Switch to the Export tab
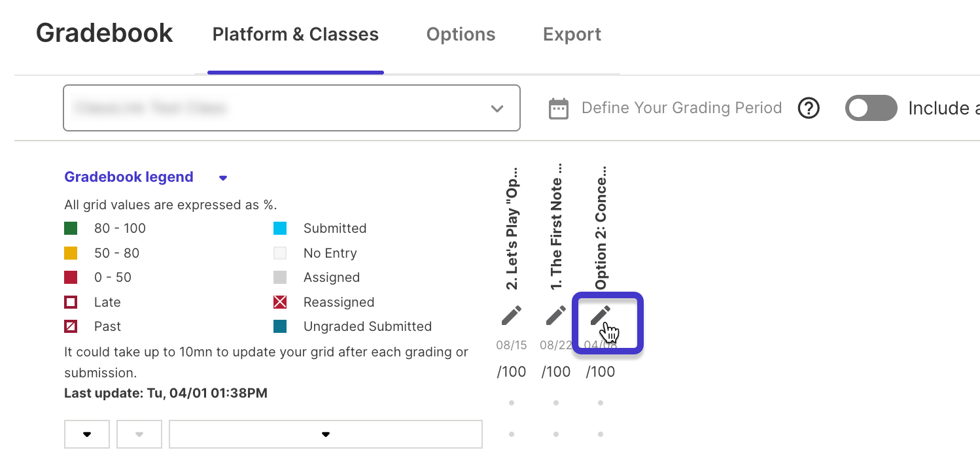This screenshot has width=980, height=463. 572,35
